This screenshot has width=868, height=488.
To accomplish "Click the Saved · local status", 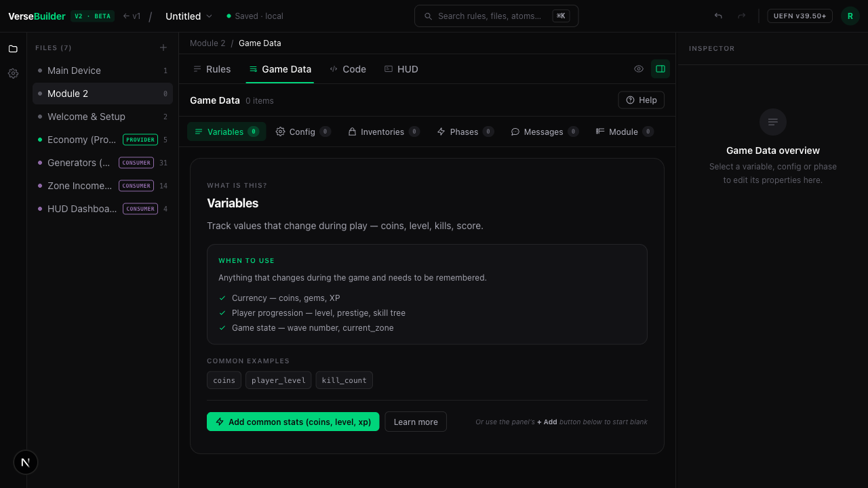I will [x=255, y=16].
